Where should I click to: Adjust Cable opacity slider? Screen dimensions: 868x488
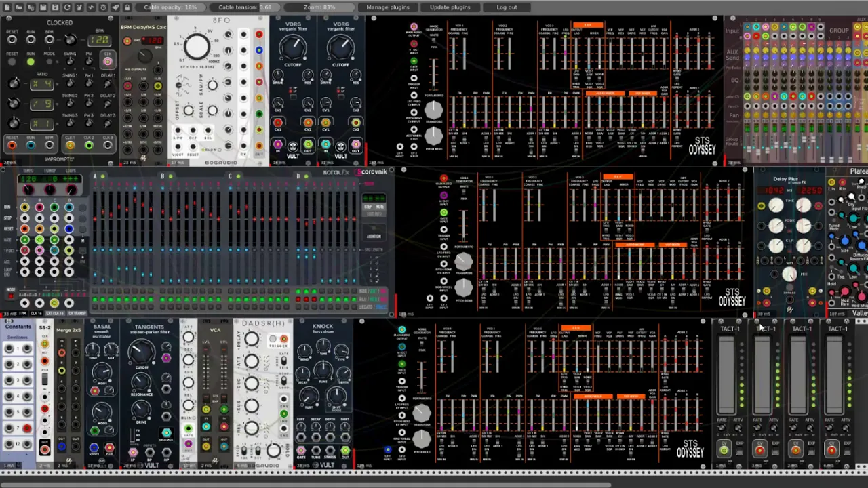click(170, 7)
